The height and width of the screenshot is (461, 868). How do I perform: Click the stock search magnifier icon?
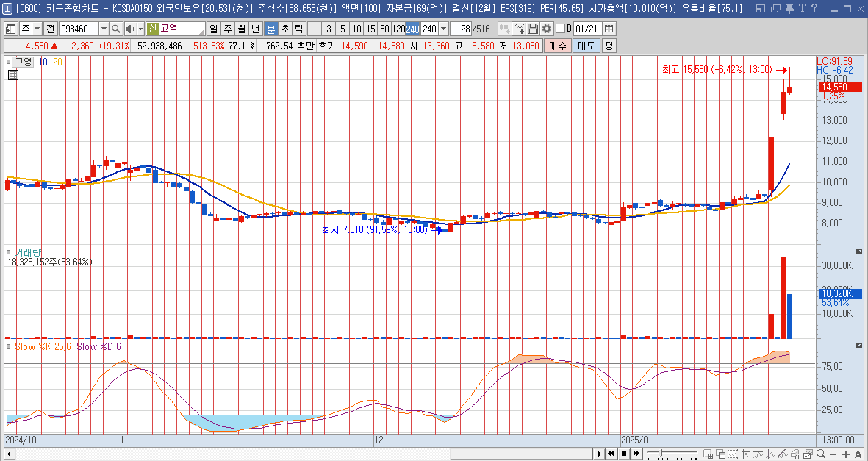point(115,29)
